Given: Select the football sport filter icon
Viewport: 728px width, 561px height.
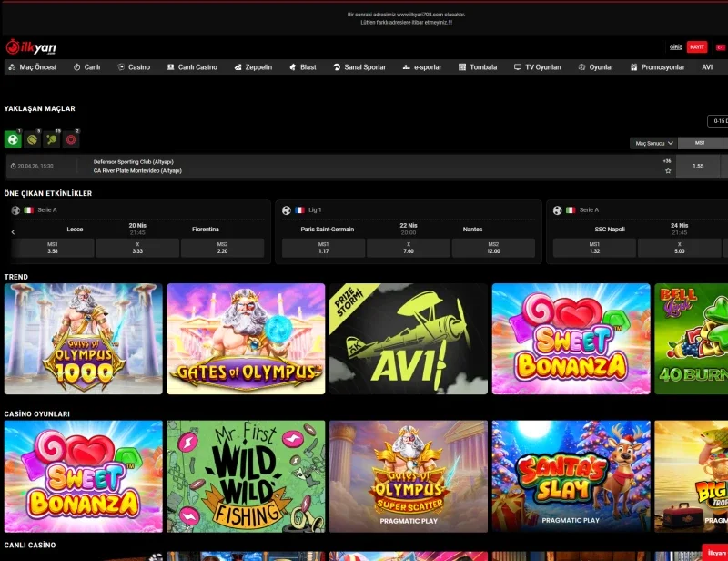Looking at the screenshot, I should pyautogui.click(x=13, y=139).
